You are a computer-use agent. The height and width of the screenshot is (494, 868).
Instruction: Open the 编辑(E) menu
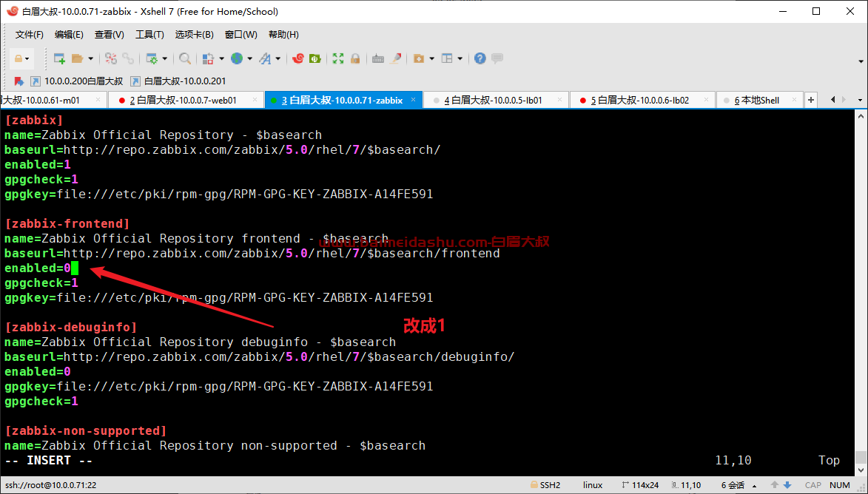pyautogui.click(x=70, y=34)
